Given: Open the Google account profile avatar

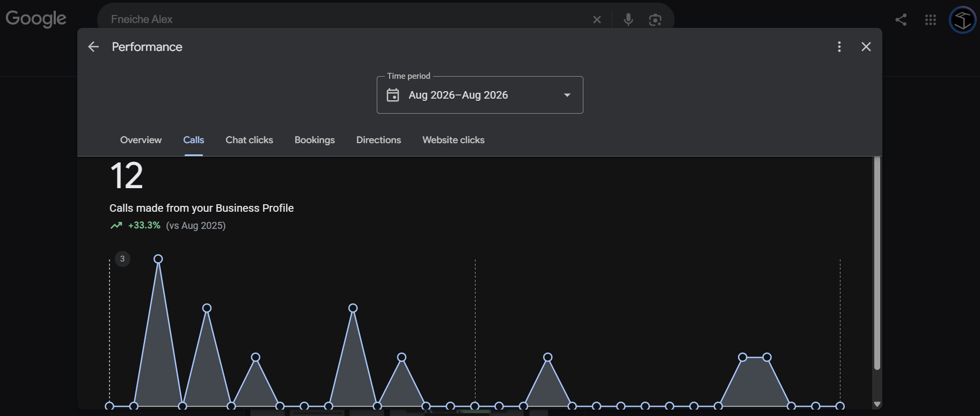Looking at the screenshot, I should 963,20.
